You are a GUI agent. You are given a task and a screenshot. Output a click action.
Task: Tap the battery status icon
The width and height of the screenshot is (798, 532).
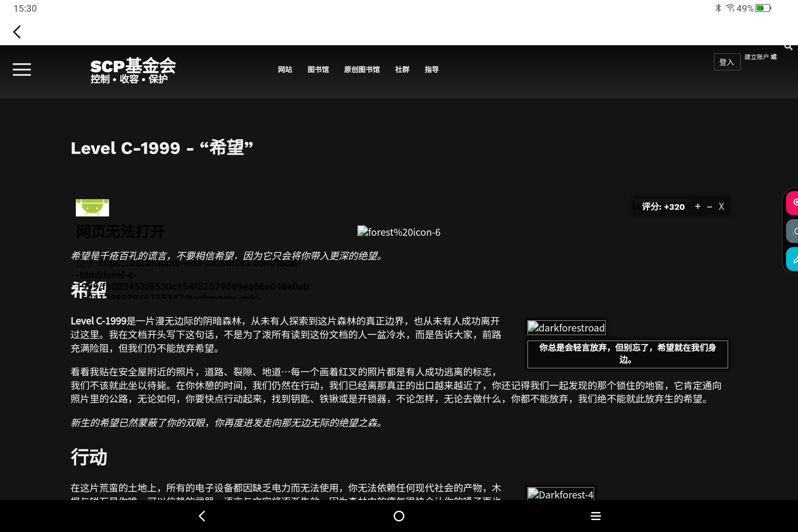coord(763,8)
